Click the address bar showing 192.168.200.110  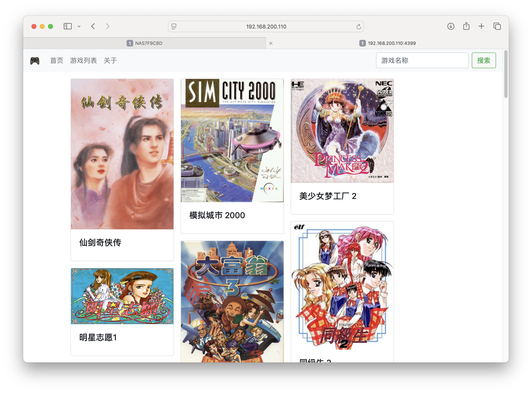tap(266, 26)
